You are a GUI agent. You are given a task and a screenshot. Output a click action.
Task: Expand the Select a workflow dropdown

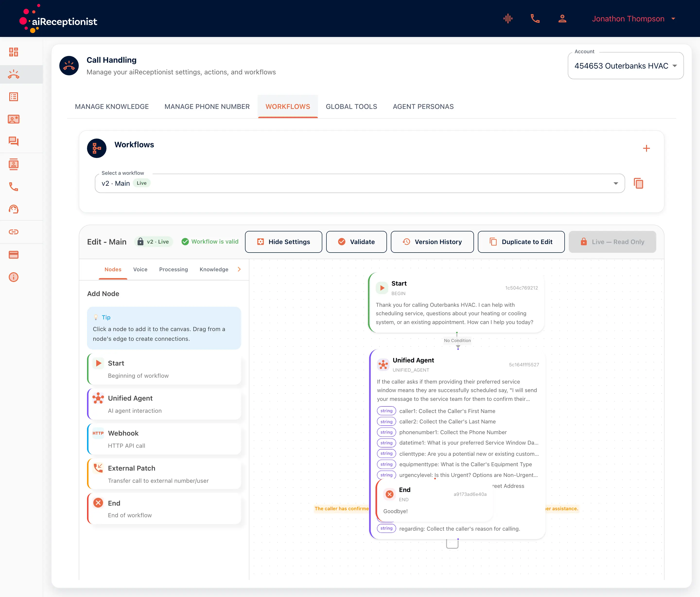pos(360,184)
